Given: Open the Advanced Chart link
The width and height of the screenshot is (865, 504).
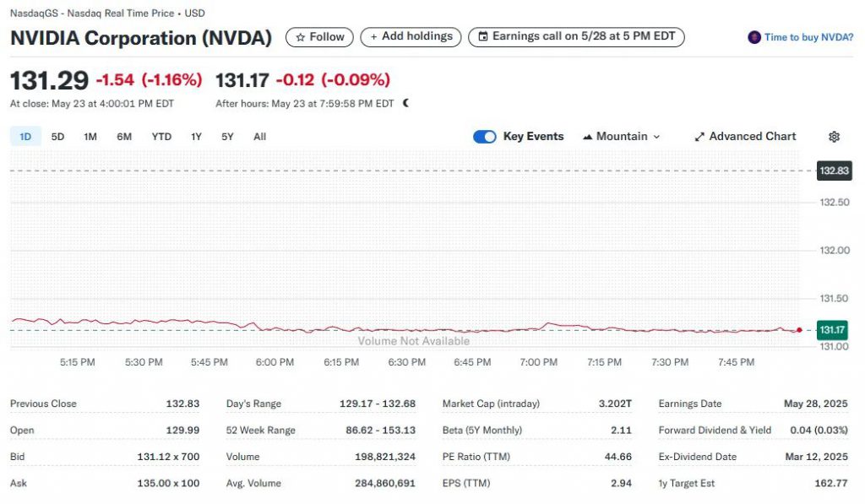Looking at the screenshot, I should tap(745, 136).
